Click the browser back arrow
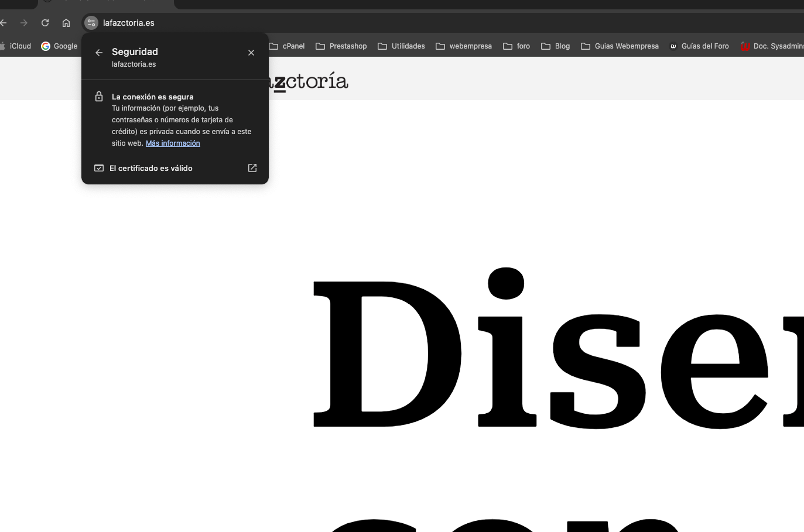The image size is (804, 532). [x=4, y=23]
